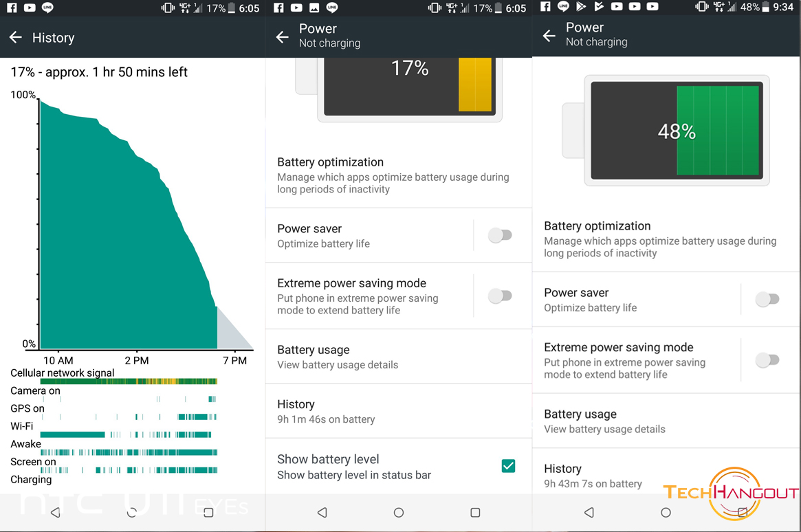Tap Charging label in History
The width and height of the screenshot is (801, 532).
tap(31, 479)
